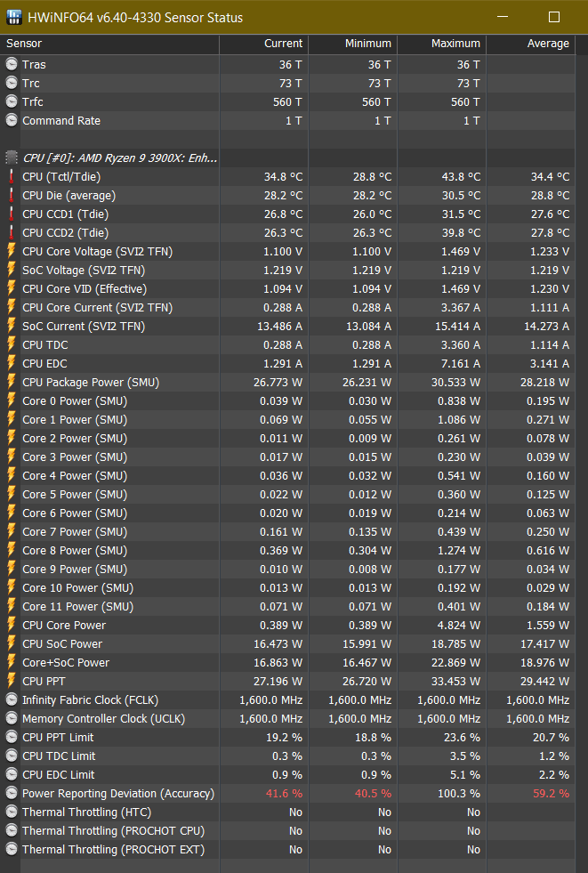
Task: Select the CPU TDC Limit row
Action: (287, 756)
